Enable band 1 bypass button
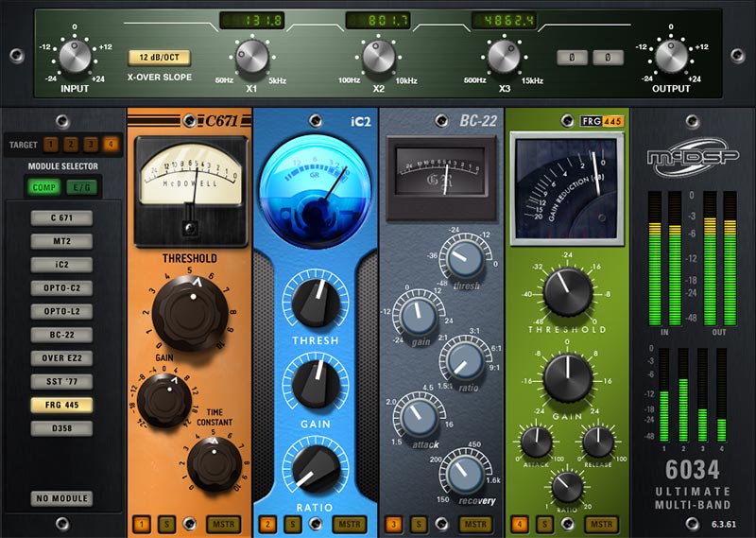The height and width of the screenshot is (538, 756). [x=142, y=524]
